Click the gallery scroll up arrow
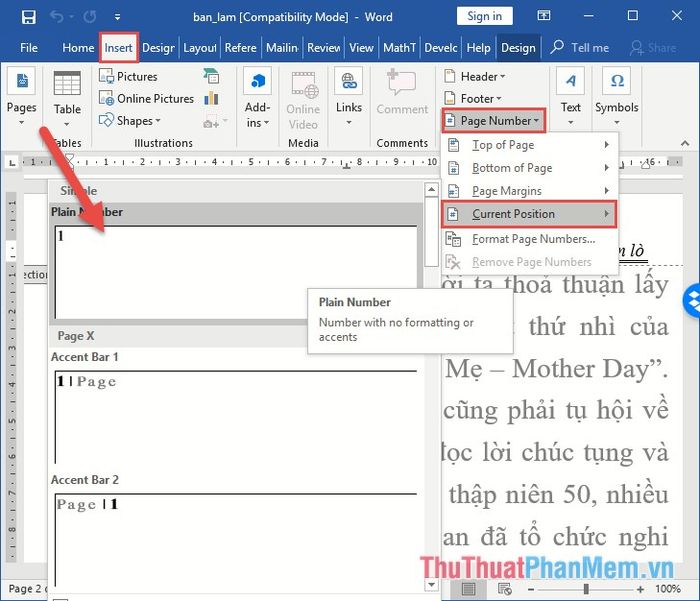Screen dimensions: 700x601 coord(431,190)
